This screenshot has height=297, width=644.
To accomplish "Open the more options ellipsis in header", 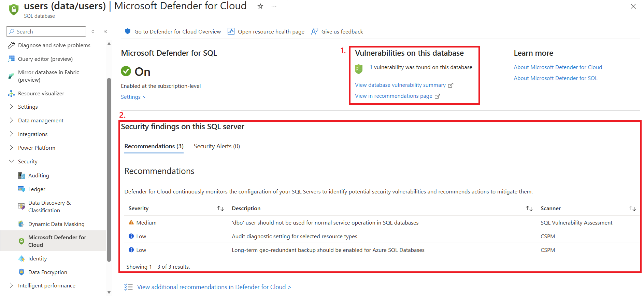I will pyautogui.click(x=274, y=6).
